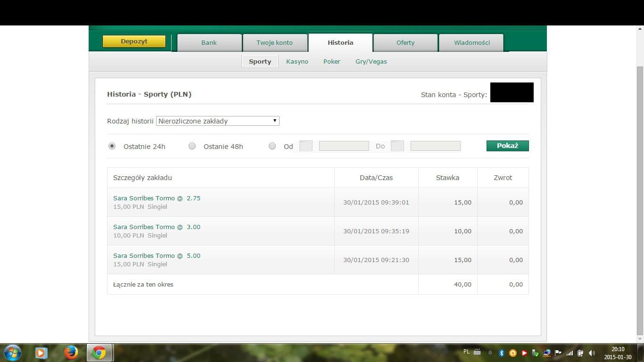Open the 'Od' start date calendar picker
This screenshot has width=644, height=362.
[x=305, y=146]
